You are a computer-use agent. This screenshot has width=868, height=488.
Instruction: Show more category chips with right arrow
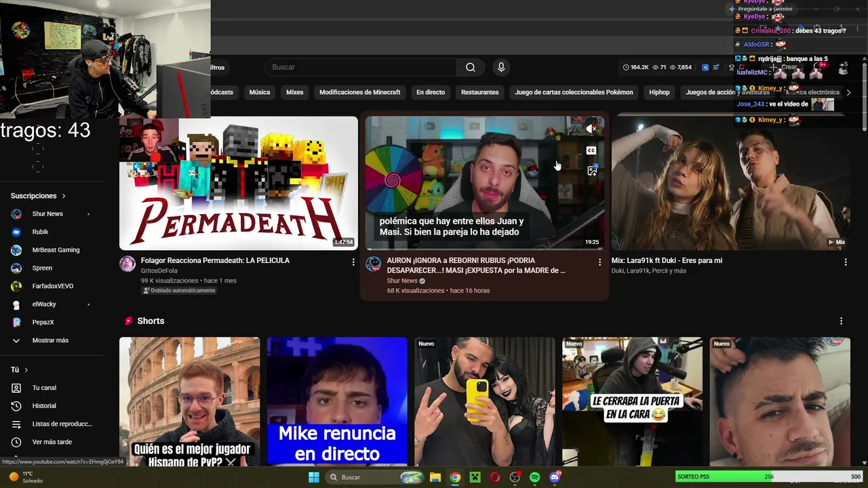848,92
